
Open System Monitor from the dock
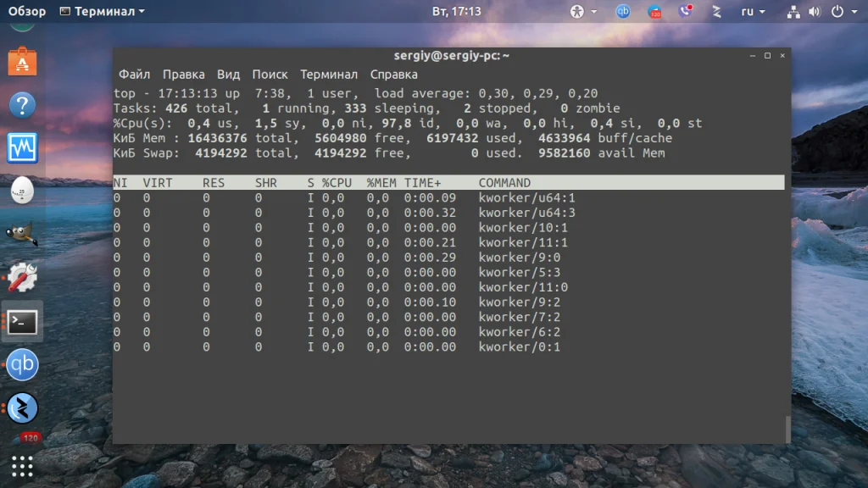22,147
